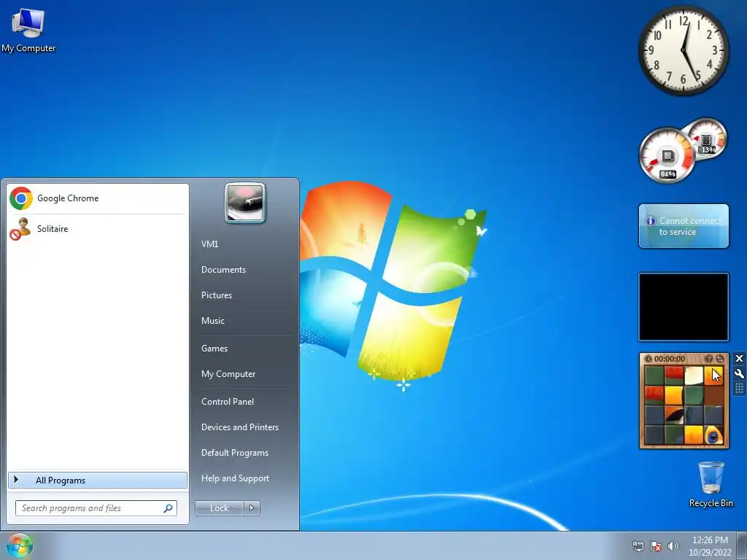Click the puzzle gadget drag handle grip

pyautogui.click(x=740, y=389)
